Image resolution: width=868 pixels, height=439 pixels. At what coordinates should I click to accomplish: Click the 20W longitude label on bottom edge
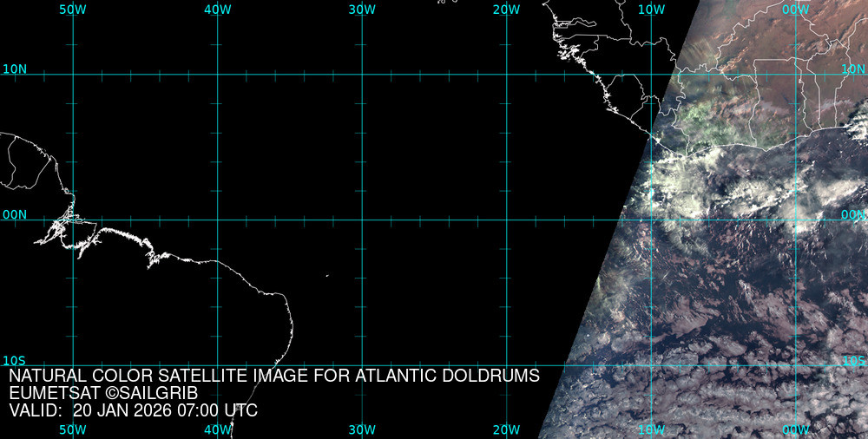506,429
